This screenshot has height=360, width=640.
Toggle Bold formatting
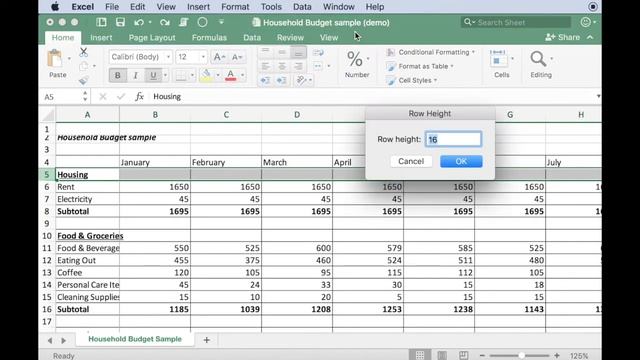[118, 75]
